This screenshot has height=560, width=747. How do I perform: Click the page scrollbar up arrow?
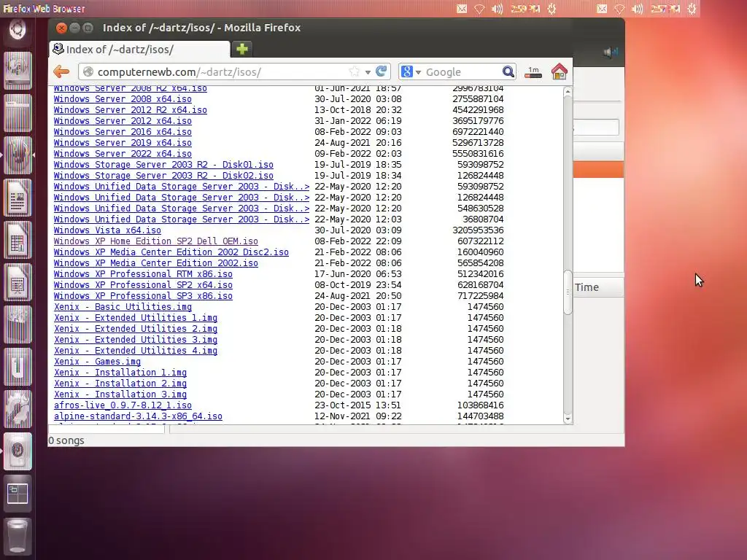pos(568,91)
